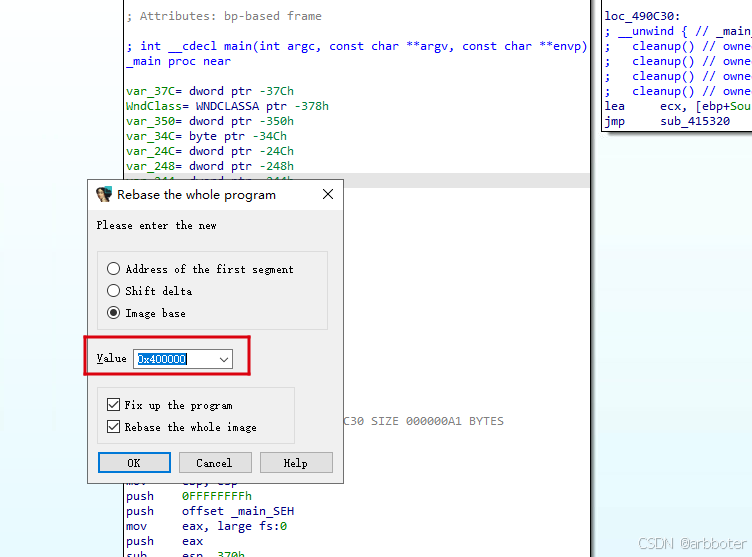Cancel the rebase dialog
Screen dimensions: 752x557
point(215,462)
